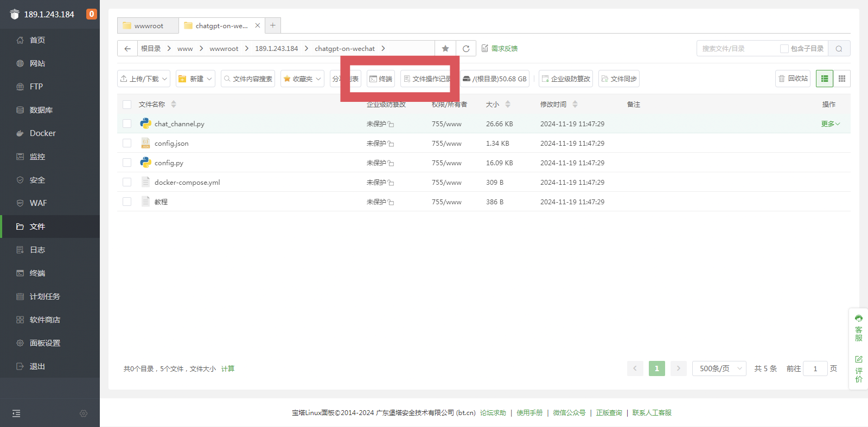Screen dimensions: 868x427
Task: Click 企业级防篡改 toolbar button
Action: coord(566,79)
